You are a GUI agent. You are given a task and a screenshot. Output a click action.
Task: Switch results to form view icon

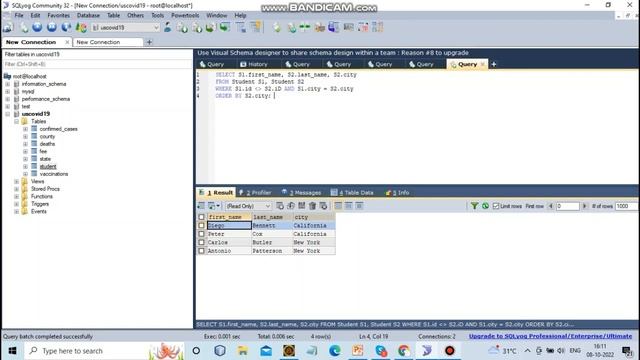point(349,206)
